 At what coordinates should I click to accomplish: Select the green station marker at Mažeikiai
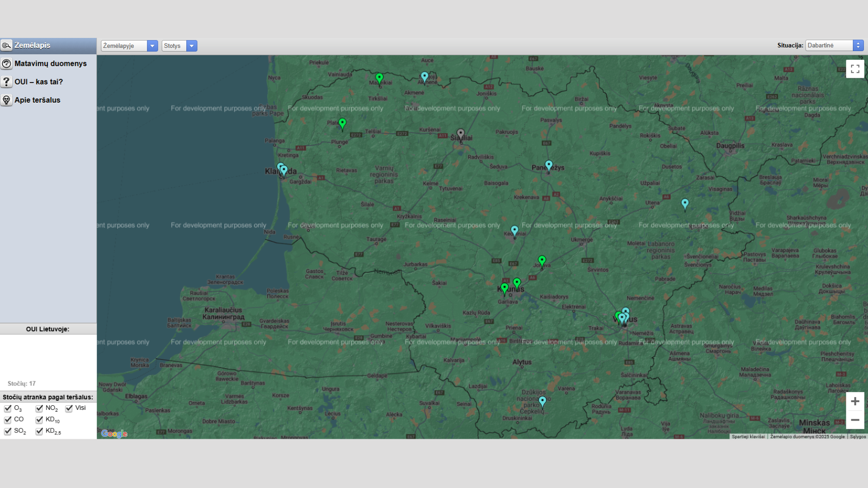(379, 79)
